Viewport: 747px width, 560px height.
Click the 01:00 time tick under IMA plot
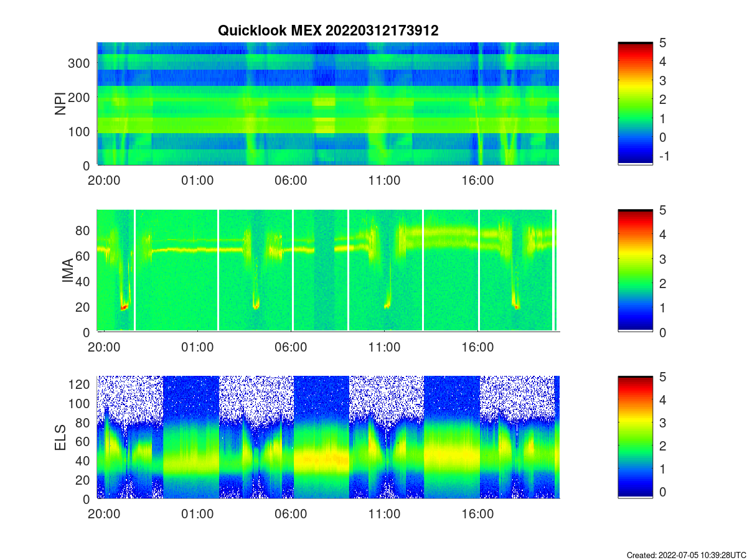[x=197, y=347]
